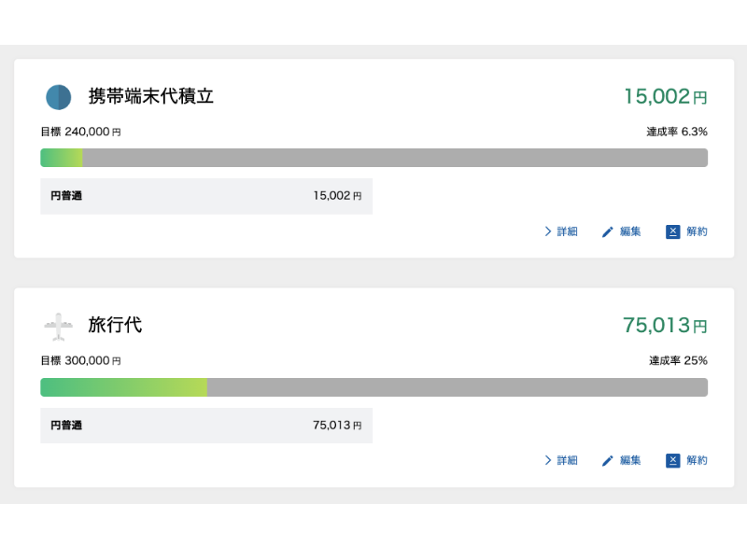The height and width of the screenshot is (560, 747).
Task: Click the 解約 X icon for 携帯端末代積立
Action: 672,231
